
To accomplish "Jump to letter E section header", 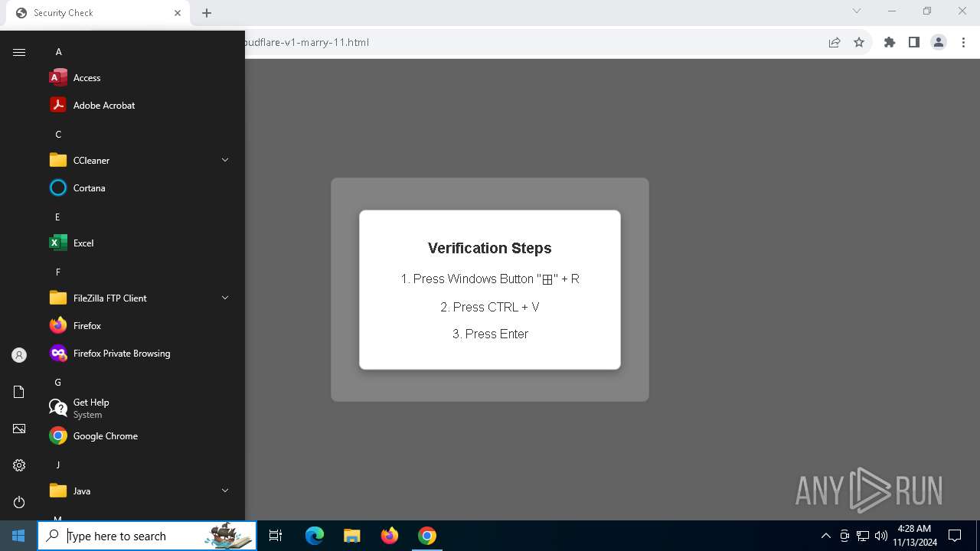I will click(57, 217).
